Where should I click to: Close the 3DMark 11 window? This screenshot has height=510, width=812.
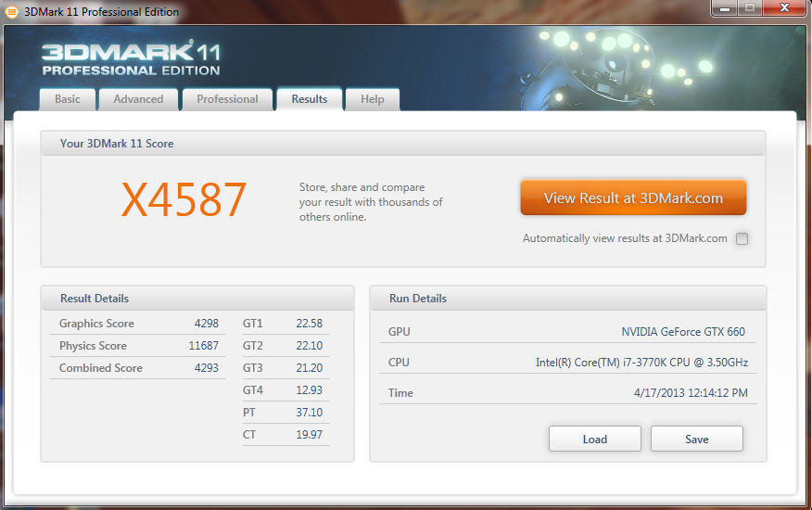(784, 8)
